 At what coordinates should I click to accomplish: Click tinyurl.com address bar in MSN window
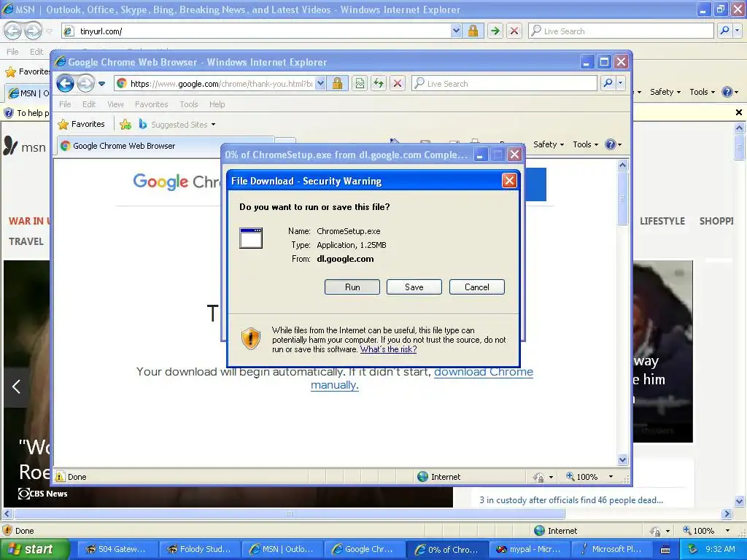[x=256, y=31]
